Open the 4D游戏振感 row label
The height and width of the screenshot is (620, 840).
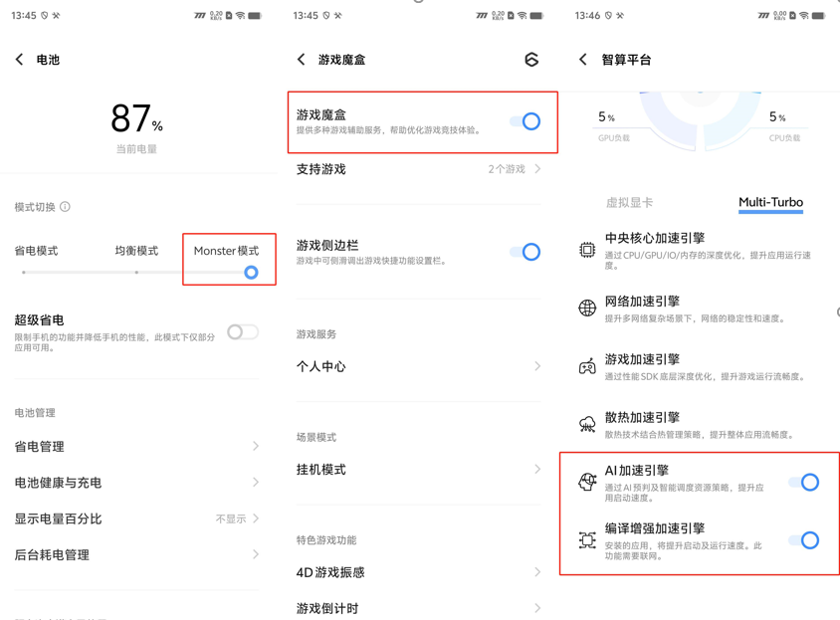[x=330, y=572]
